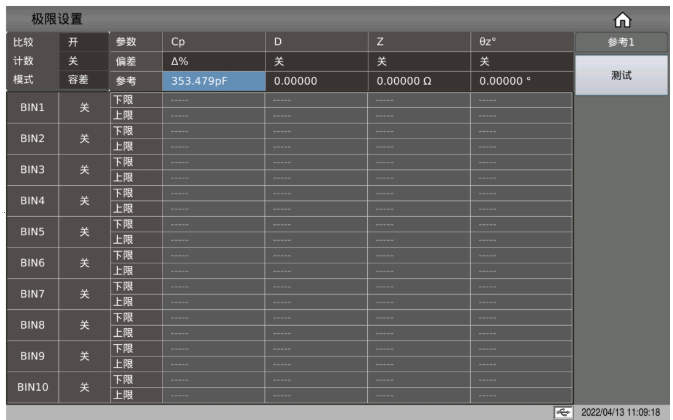Toggle BIN7 on/off state
This screenshot has width=673, height=420.
(x=84, y=294)
